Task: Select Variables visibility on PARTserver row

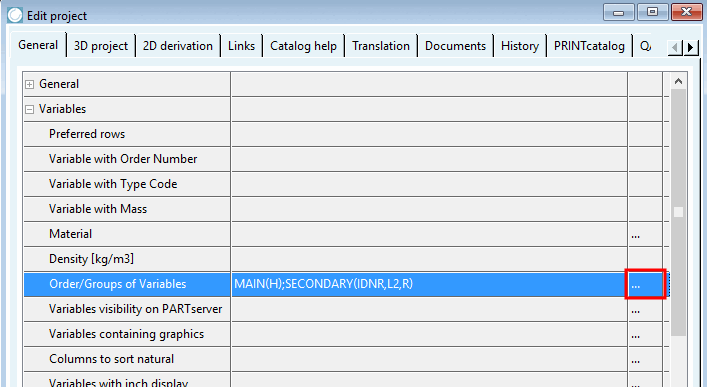Action: point(127,309)
